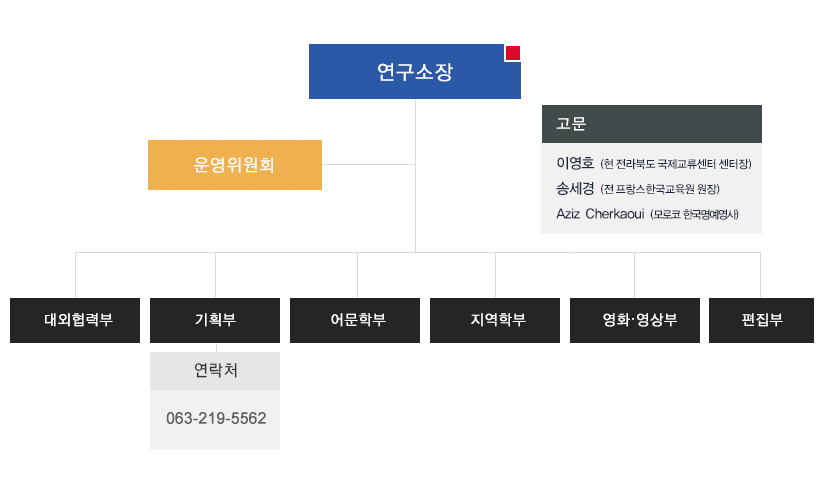Click the 연락처 header under 기획부
Screen dimensions: 820x500
pyautogui.click(x=215, y=371)
